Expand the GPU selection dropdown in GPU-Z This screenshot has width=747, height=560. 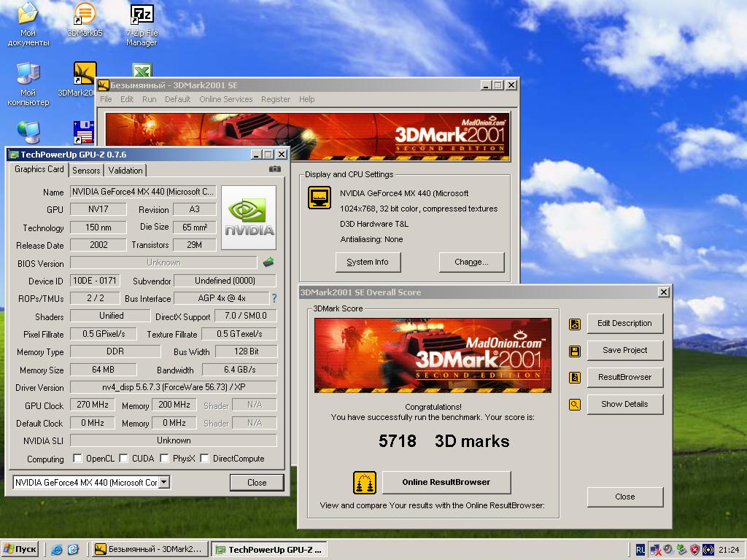163,482
